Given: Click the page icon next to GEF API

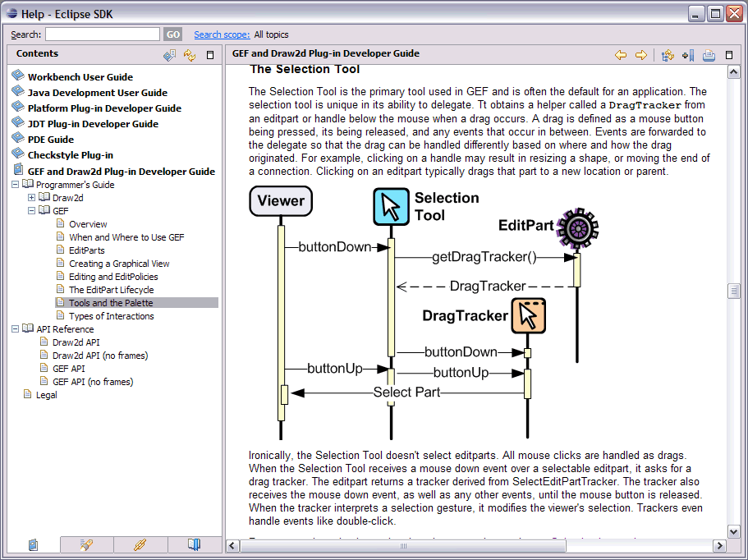Looking at the screenshot, I should [x=44, y=368].
